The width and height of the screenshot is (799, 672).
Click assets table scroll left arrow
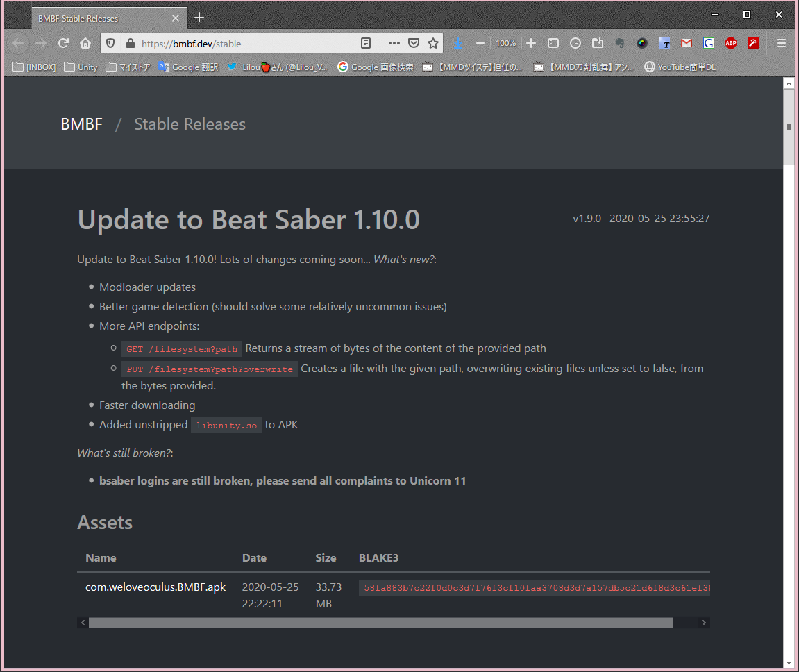83,623
